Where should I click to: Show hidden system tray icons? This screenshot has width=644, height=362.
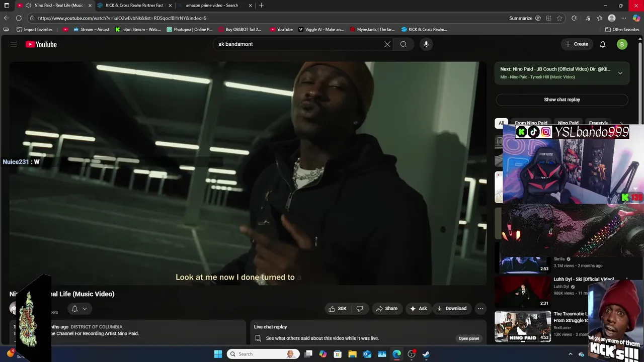coord(570,354)
